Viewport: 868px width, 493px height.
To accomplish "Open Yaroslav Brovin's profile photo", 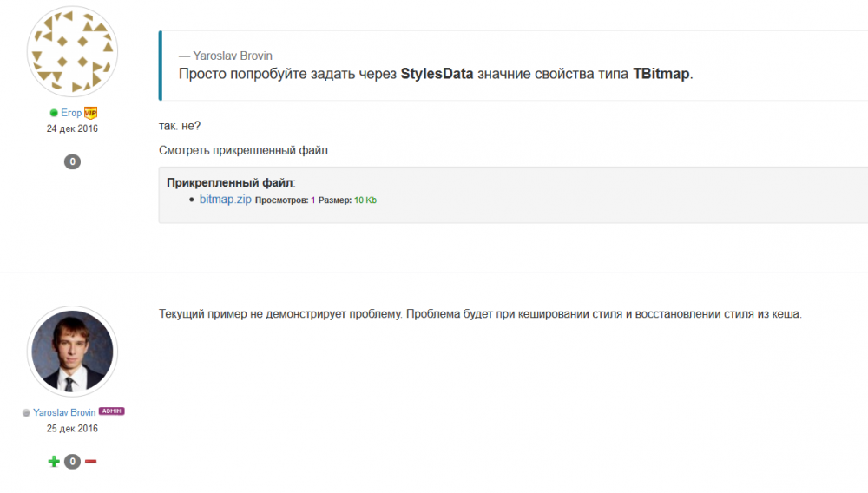I will pos(73,352).
